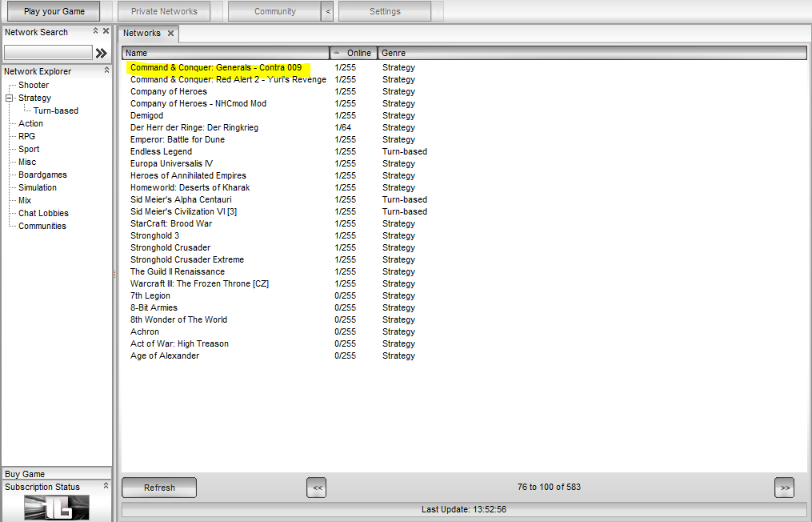Image resolution: width=812 pixels, height=522 pixels.
Task: Select Sid Meier's Alpha Centauri
Action: 182,199
